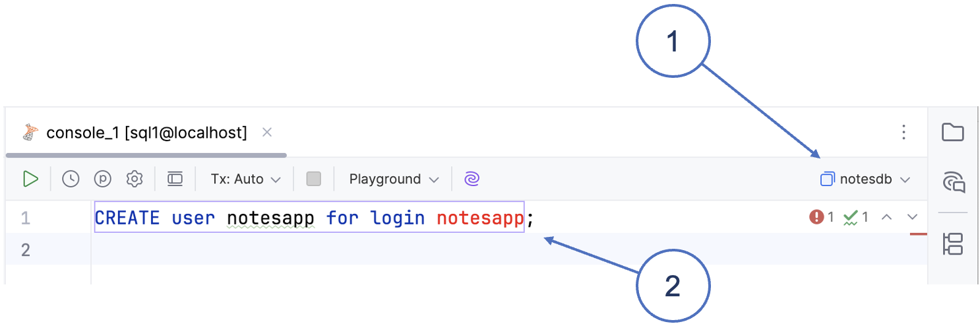Open query history via the clock icon

[x=71, y=179]
